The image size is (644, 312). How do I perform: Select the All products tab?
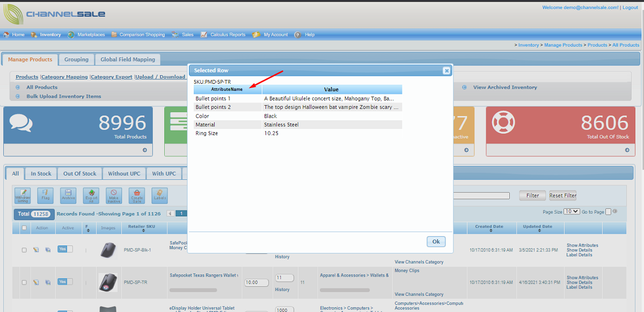tap(16, 173)
